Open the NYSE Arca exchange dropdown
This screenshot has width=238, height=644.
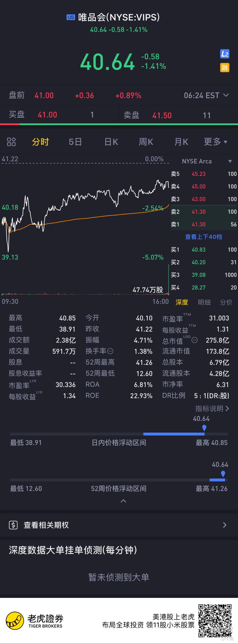click(x=207, y=161)
